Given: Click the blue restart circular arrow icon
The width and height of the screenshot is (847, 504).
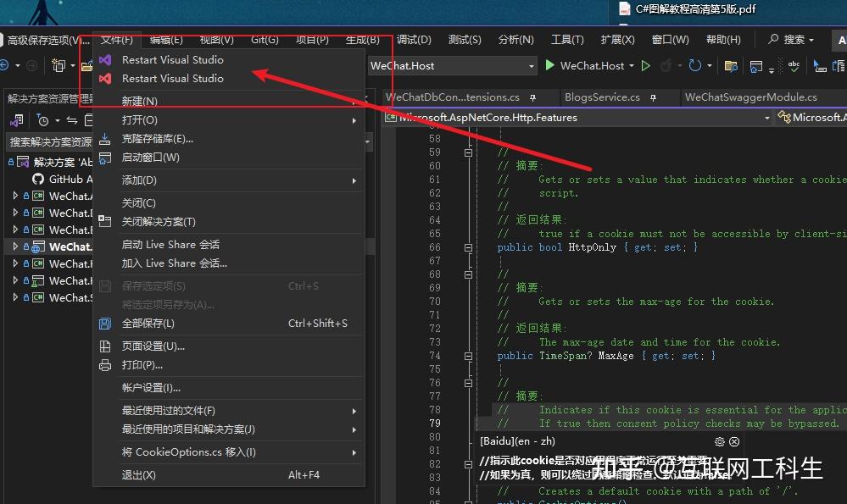Looking at the screenshot, I should tap(695, 66).
